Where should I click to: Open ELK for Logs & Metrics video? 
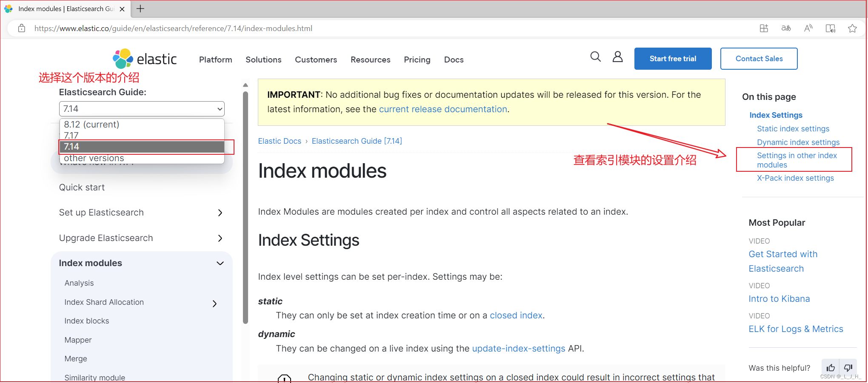pyautogui.click(x=796, y=329)
